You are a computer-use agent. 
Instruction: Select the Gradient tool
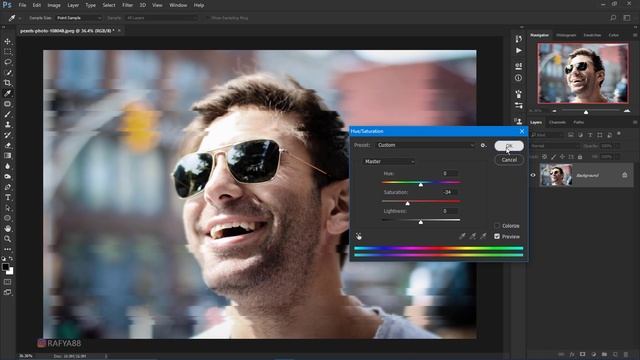7,156
